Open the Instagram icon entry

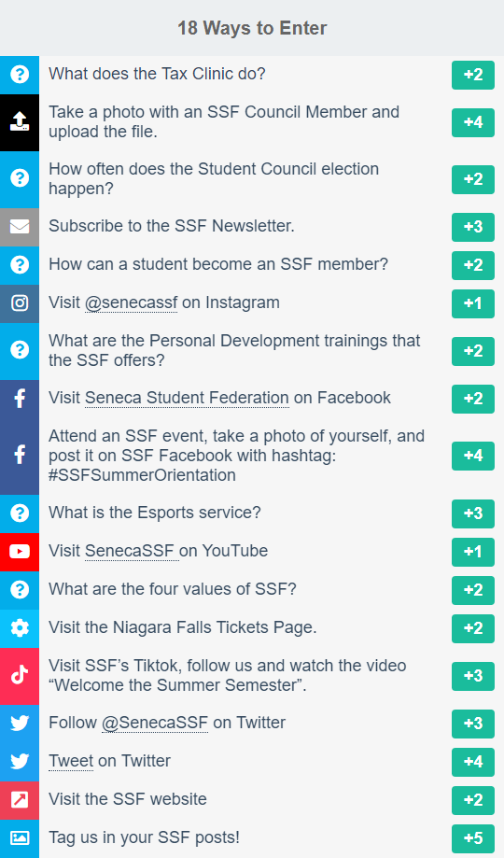point(20,302)
